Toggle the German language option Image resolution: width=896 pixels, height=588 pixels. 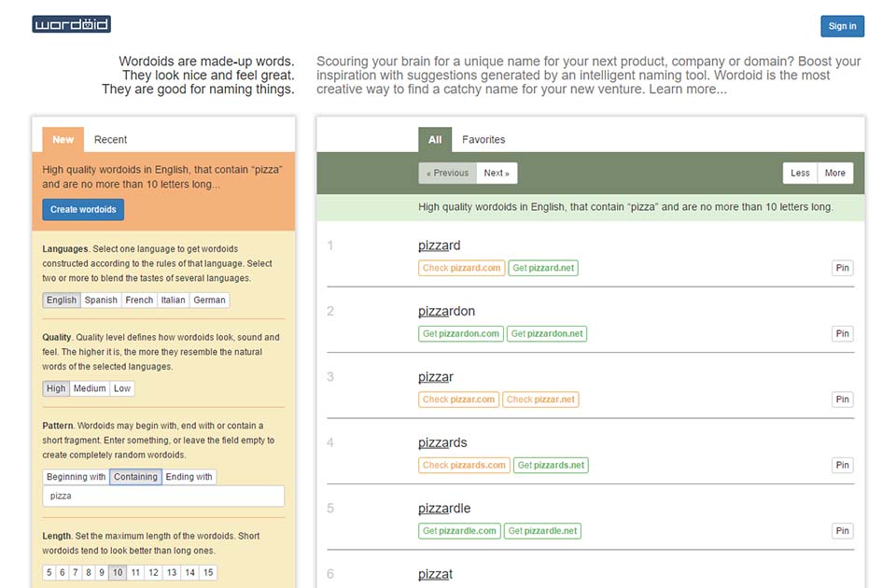tap(209, 300)
